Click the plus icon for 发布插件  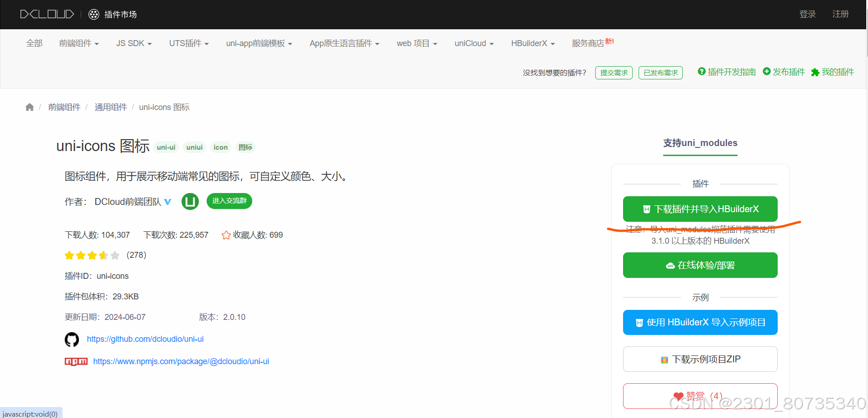tap(767, 72)
